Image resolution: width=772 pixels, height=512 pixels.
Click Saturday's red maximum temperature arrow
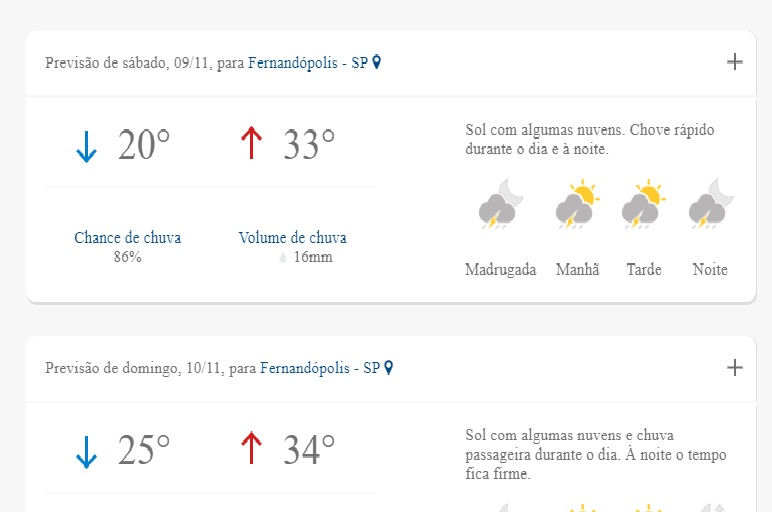(x=251, y=144)
